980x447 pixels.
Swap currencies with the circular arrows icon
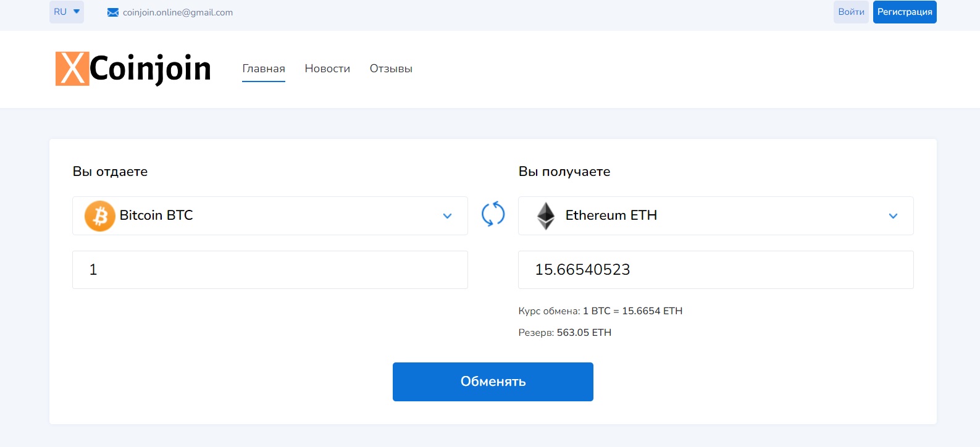pyautogui.click(x=493, y=214)
